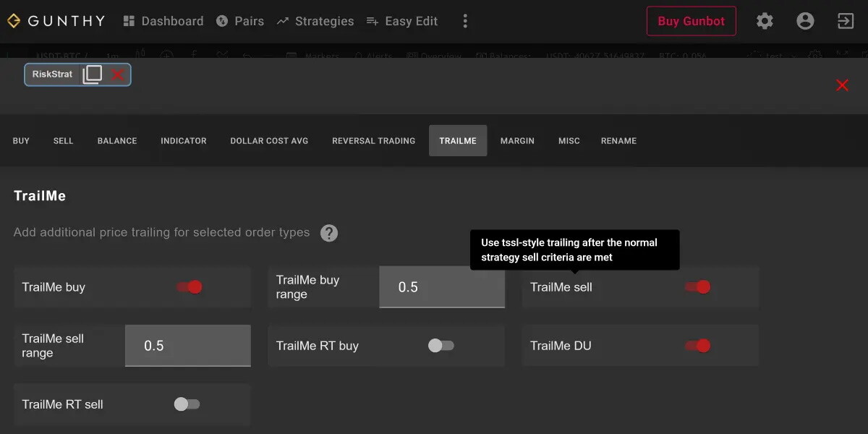Screen dimensions: 868x434
Task: Click the TrailMe section heading
Action: point(40,196)
